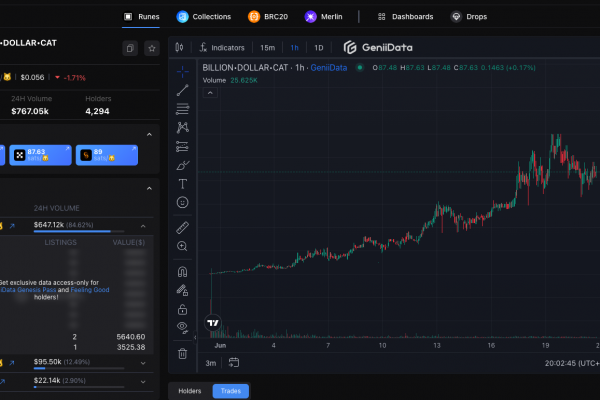Open the BRC20 tab
Screen dimensions: 600x400
267,16
